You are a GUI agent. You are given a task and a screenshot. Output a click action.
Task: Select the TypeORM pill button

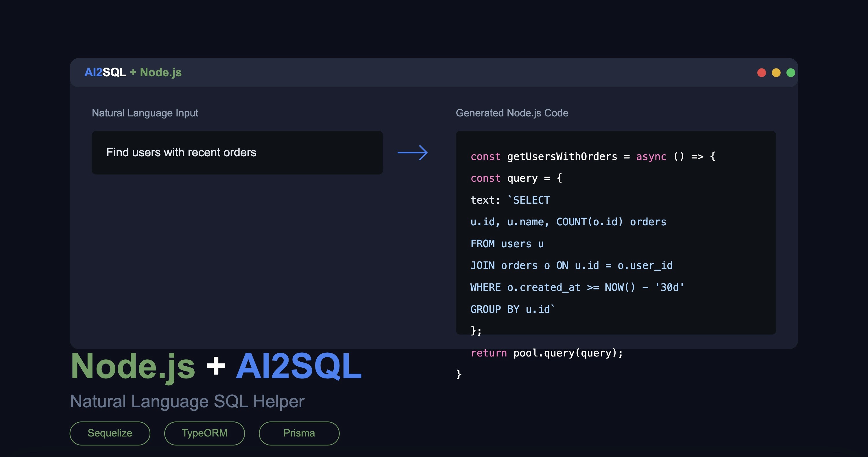coord(204,433)
